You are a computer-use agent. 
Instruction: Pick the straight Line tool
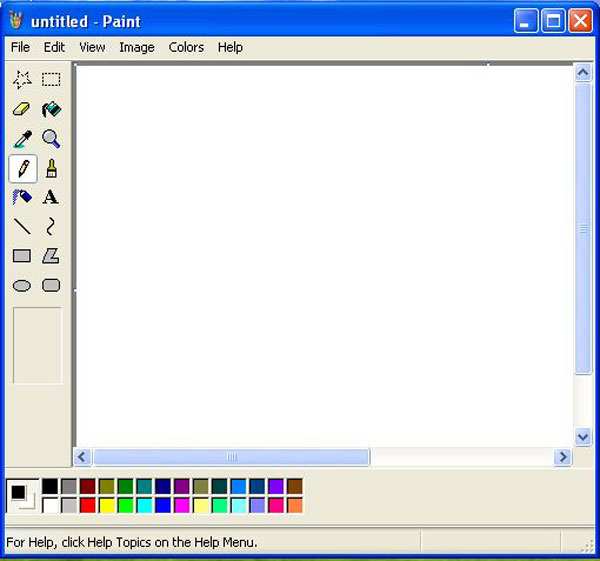[x=22, y=227]
